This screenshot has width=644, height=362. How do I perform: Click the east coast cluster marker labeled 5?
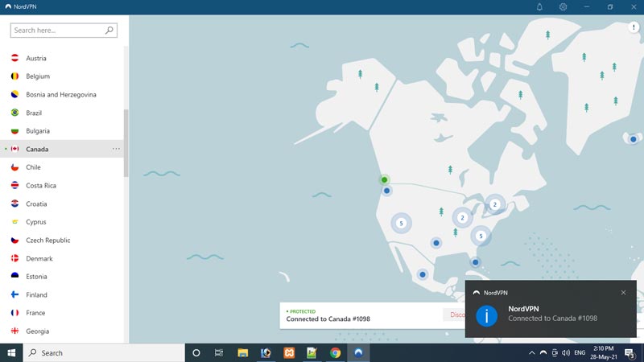click(481, 236)
